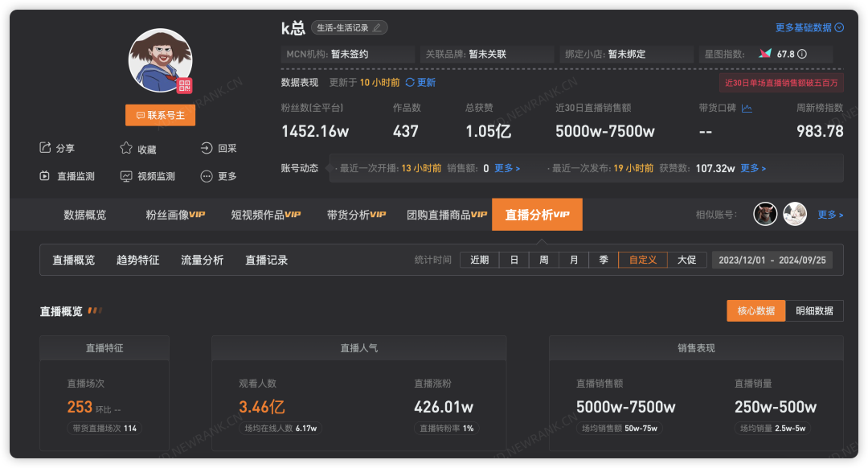Click the star favorite (收藏) icon

(x=126, y=148)
